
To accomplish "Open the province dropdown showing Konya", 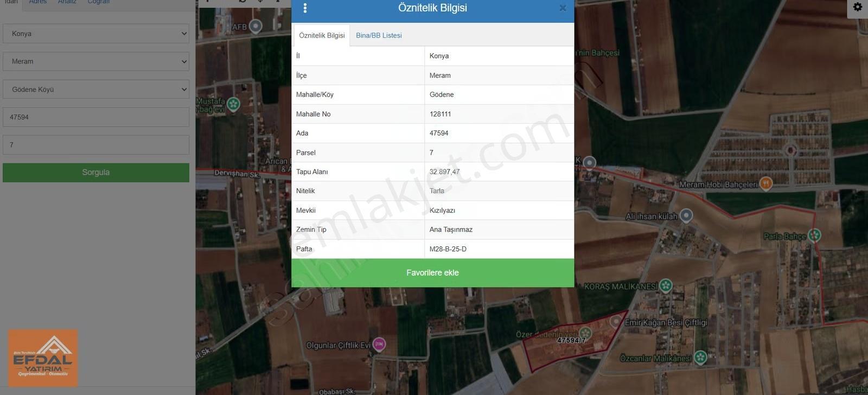I will click(96, 34).
